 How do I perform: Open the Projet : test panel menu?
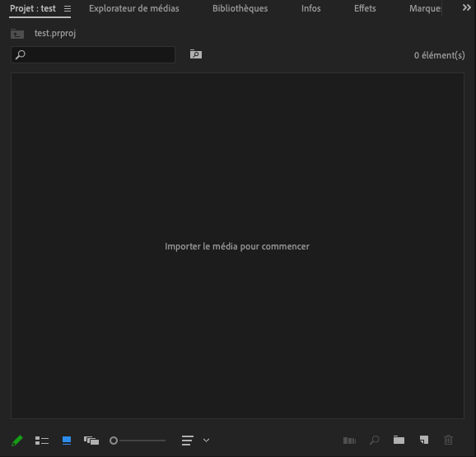[x=68, y=9]
